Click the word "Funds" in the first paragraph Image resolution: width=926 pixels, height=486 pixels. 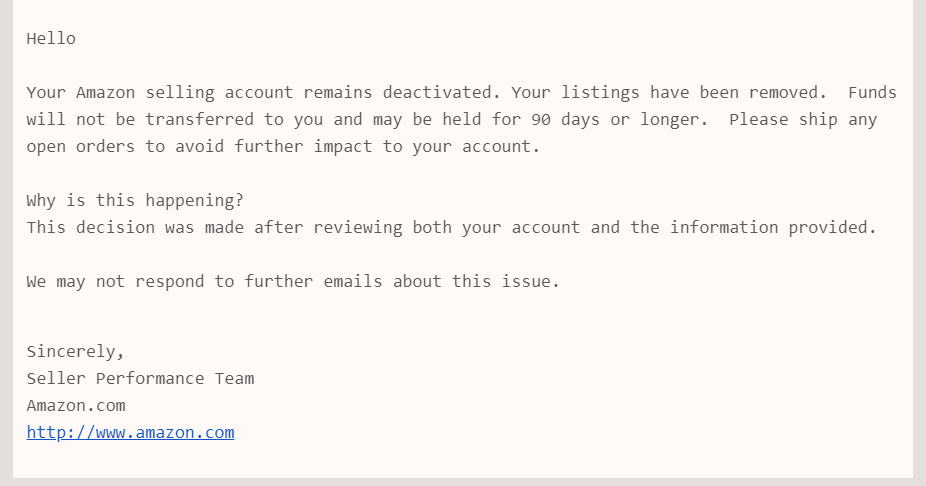point(872,93)
